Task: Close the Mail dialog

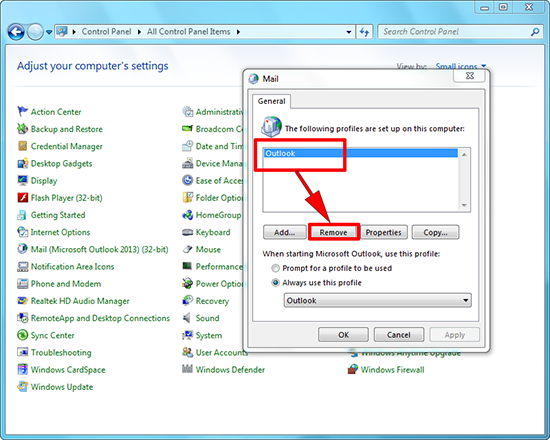Action: (470, 76)
